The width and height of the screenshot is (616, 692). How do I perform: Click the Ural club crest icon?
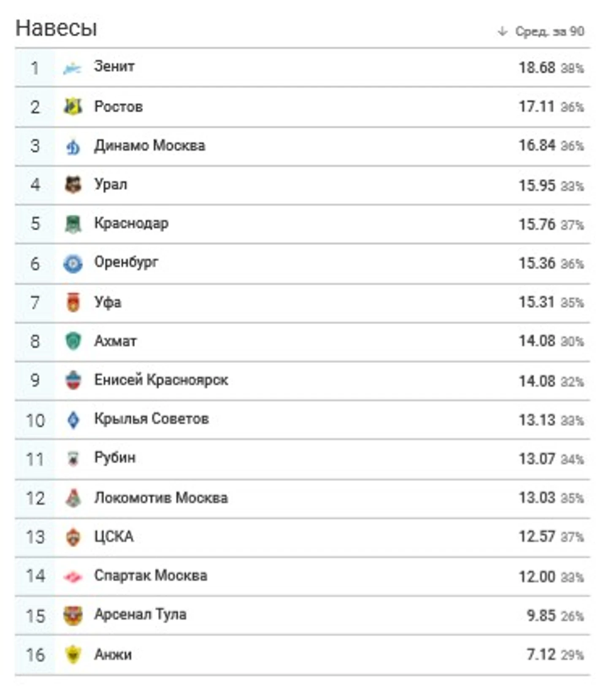click(73, 185)
